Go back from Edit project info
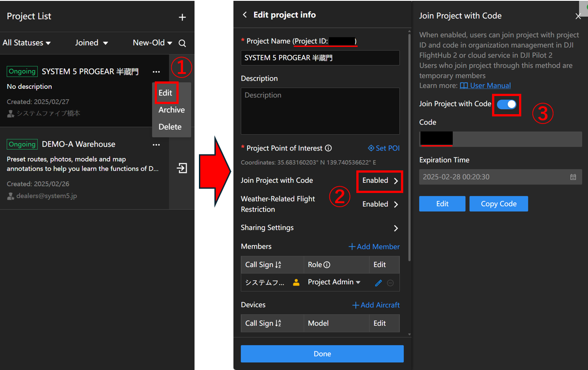This screenshot has height=370, width=588. (x=245, y=15)
